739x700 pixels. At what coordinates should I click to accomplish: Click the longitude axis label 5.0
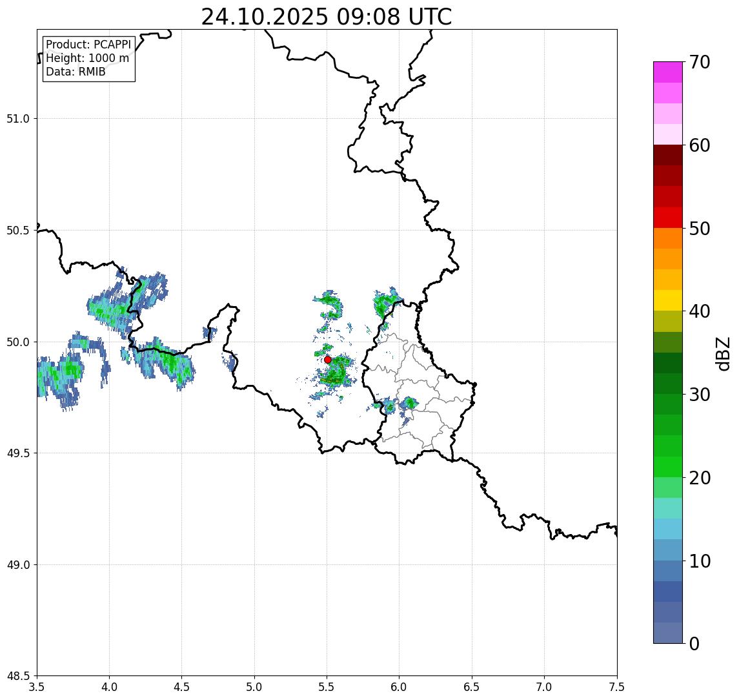coord(254,687)
